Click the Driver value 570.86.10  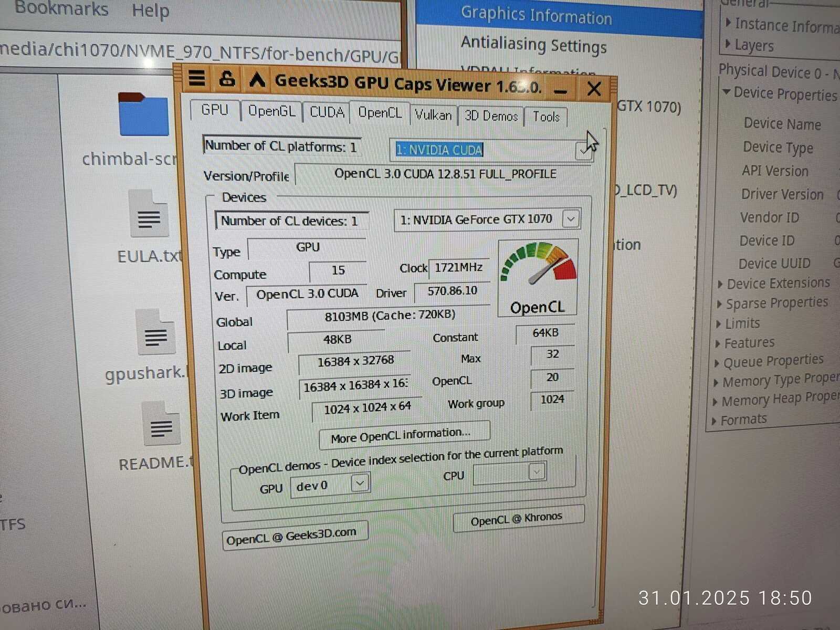coord(451,291)
